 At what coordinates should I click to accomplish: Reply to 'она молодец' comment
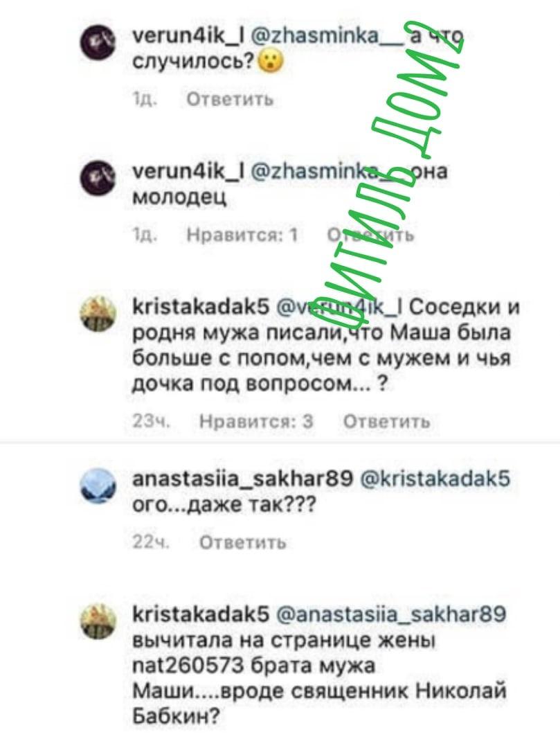click(x=371, y=235)
